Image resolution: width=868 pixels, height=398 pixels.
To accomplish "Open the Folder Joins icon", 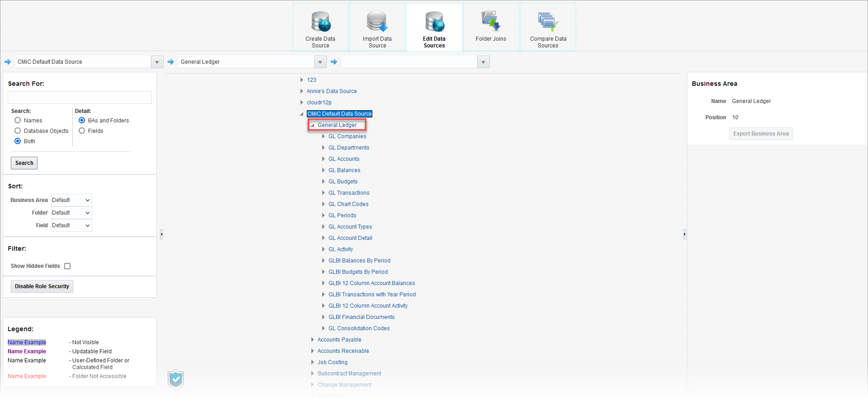I will coord(491,21).
